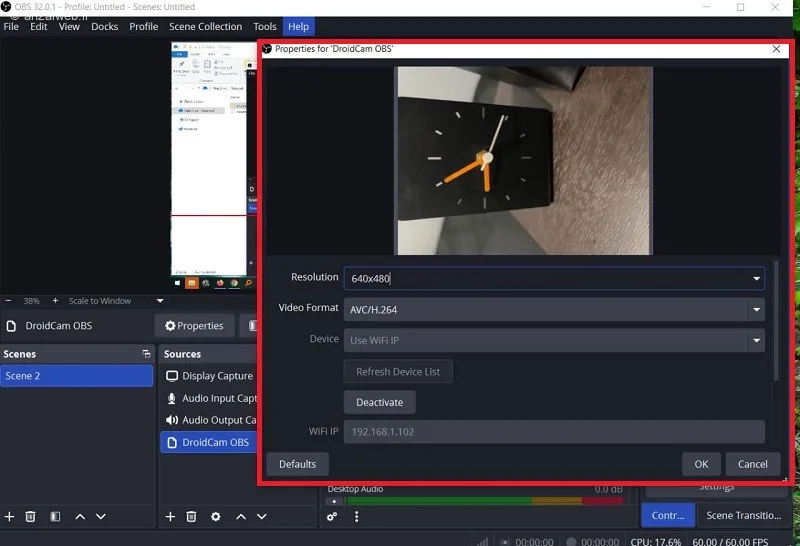Open source properties gear icon in Sources toolbar
The width and height of the screenshot is (800, 546).
coord(216,516)
